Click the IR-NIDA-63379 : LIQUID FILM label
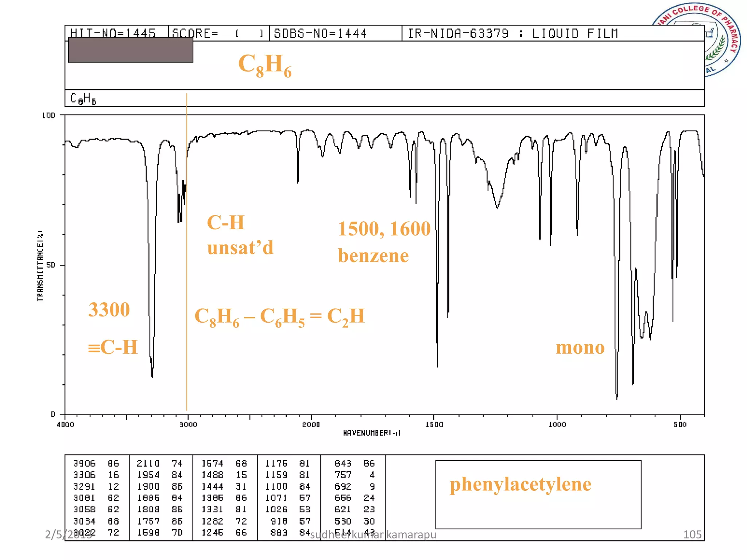Image resolution: width=747 pixels, height=560 pixels. click(513, 33)
